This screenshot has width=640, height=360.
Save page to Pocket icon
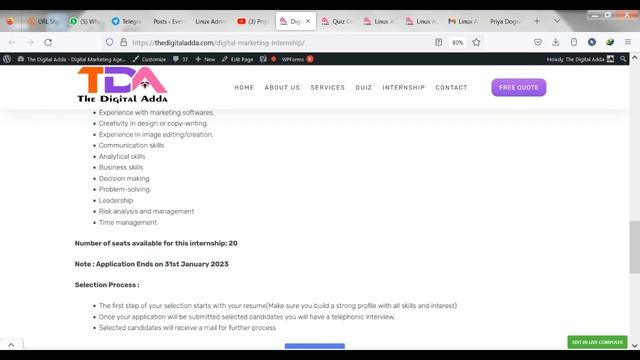[x=538, y=42]
